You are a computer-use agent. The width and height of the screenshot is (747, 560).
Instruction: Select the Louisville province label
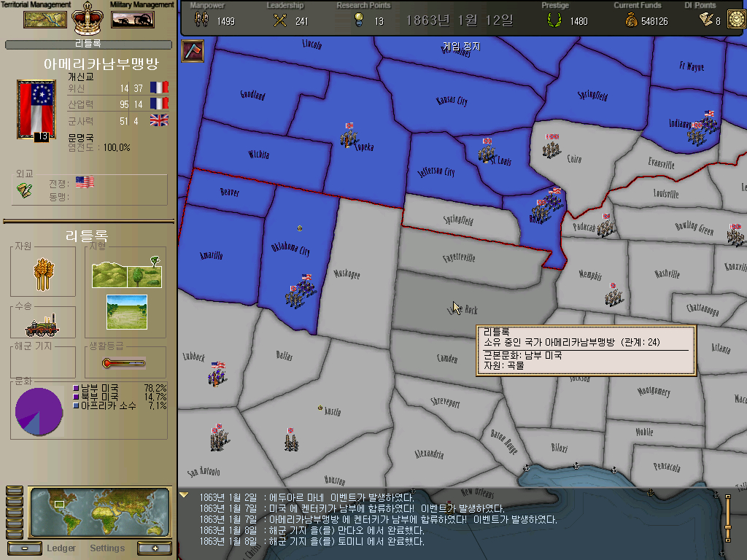[666, 193]
